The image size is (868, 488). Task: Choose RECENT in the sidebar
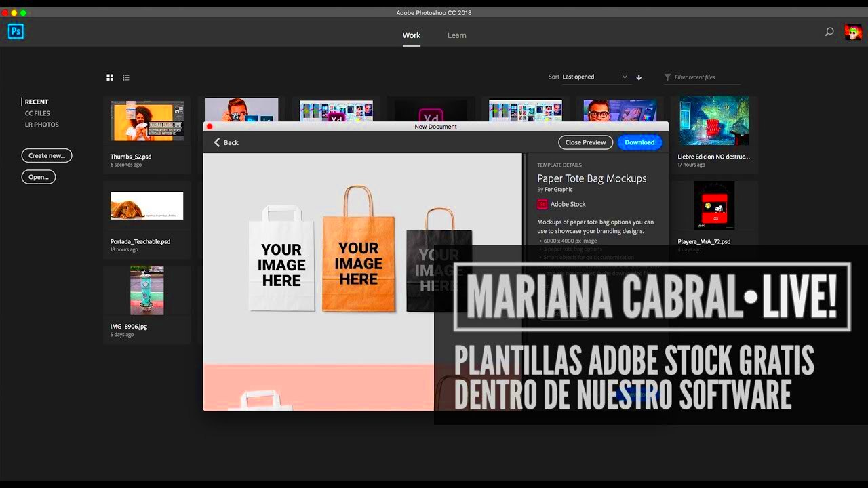pyautogui.click(x=37, y=102)
